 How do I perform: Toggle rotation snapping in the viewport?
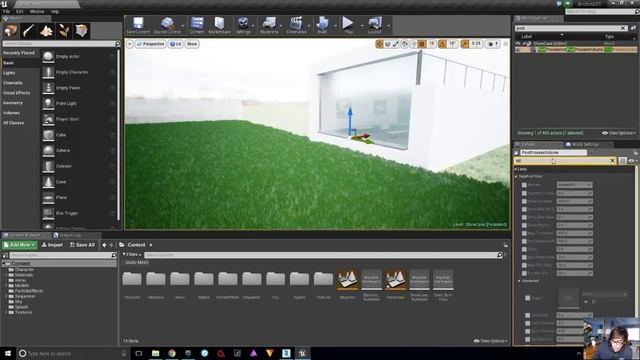tap(442, 44)
